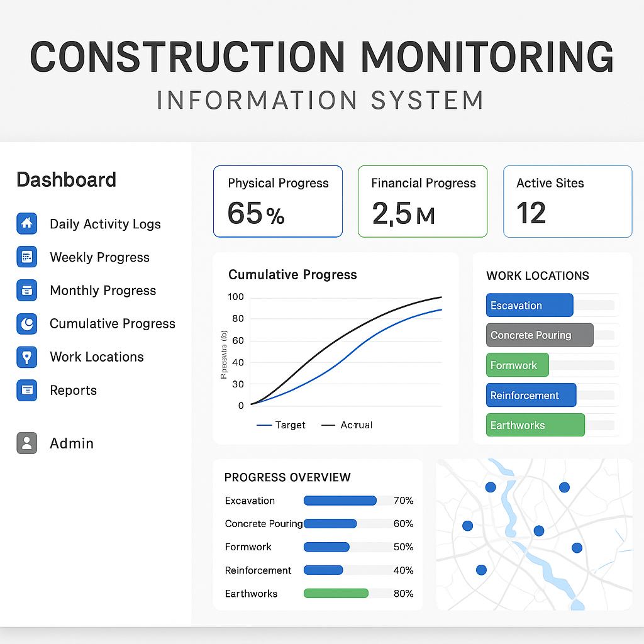Open the Financial Progress 2,5M card
Viewport: 644px width, 644px height.
click(422, 201)
